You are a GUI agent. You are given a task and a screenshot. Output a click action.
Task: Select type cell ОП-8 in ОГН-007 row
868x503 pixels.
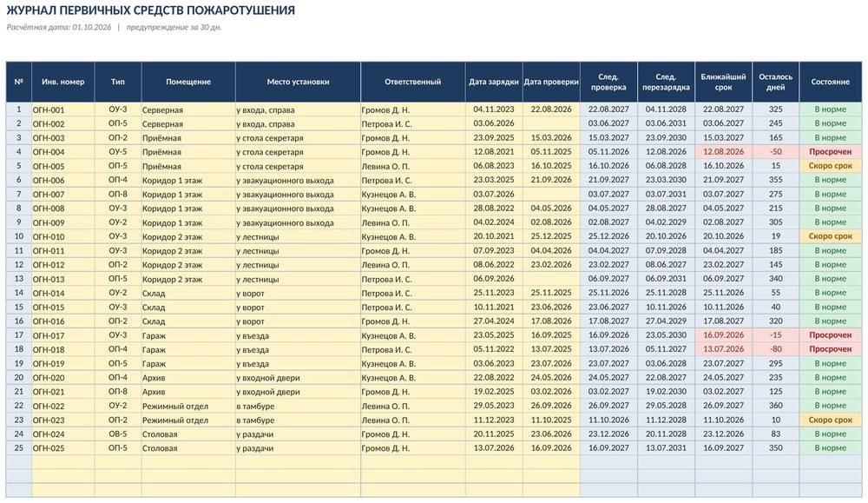click(x=118, y=194)
